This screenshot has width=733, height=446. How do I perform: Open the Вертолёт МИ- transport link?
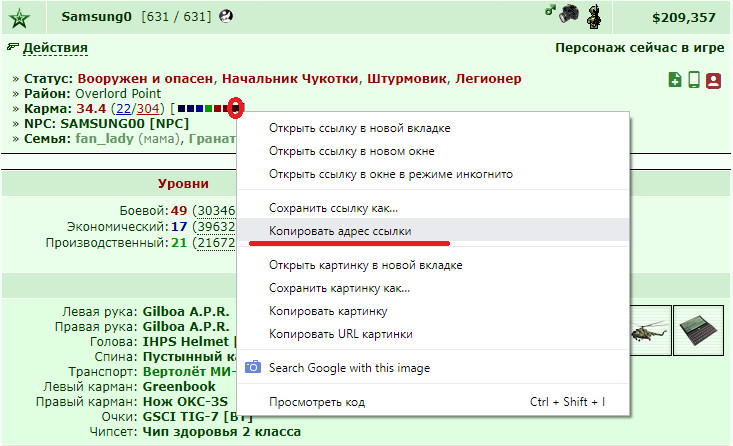(189, 371)
